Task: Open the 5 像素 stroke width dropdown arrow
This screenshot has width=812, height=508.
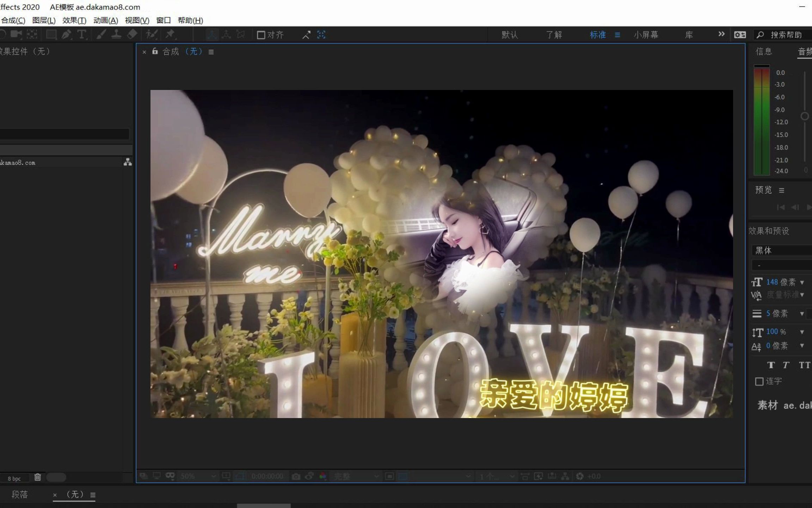Action: click(x=802, y=314)
